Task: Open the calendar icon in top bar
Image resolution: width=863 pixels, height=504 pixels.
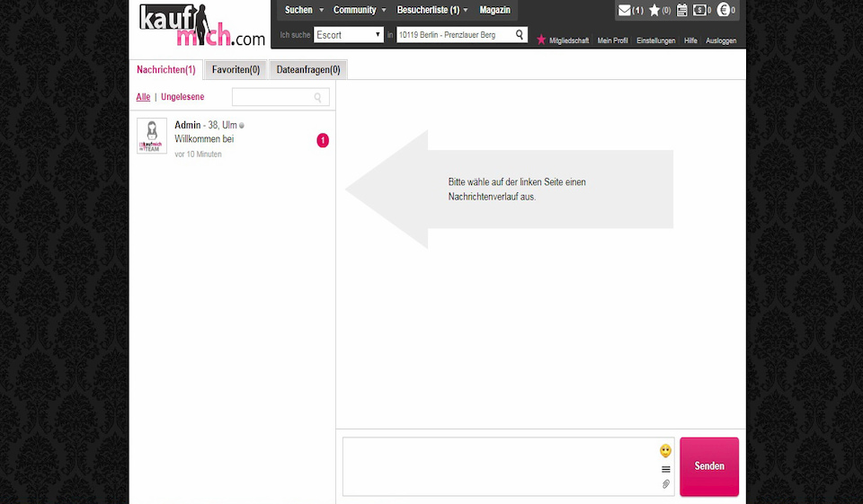Action: tap(682, 11)
